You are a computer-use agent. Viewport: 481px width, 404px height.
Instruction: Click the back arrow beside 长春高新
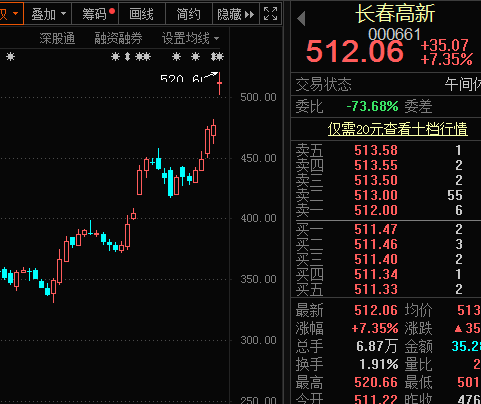301,18
